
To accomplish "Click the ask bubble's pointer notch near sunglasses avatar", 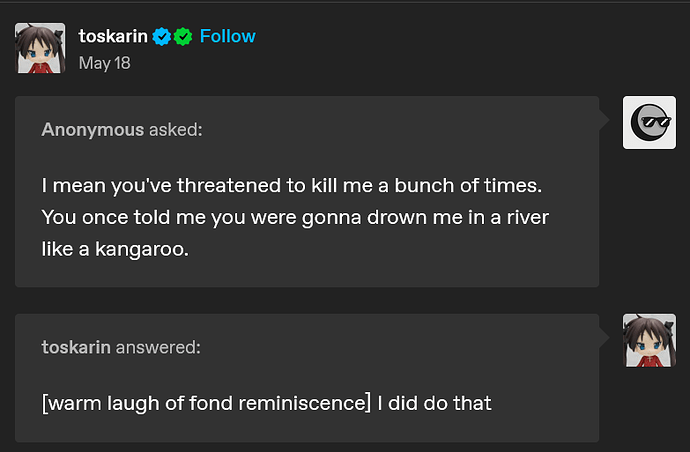I will (x=604, y=120).
